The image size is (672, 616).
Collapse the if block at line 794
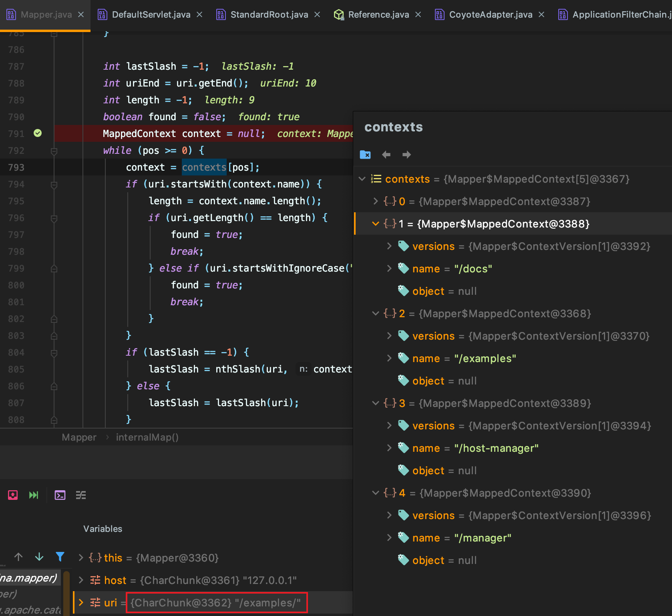(54, 185)
